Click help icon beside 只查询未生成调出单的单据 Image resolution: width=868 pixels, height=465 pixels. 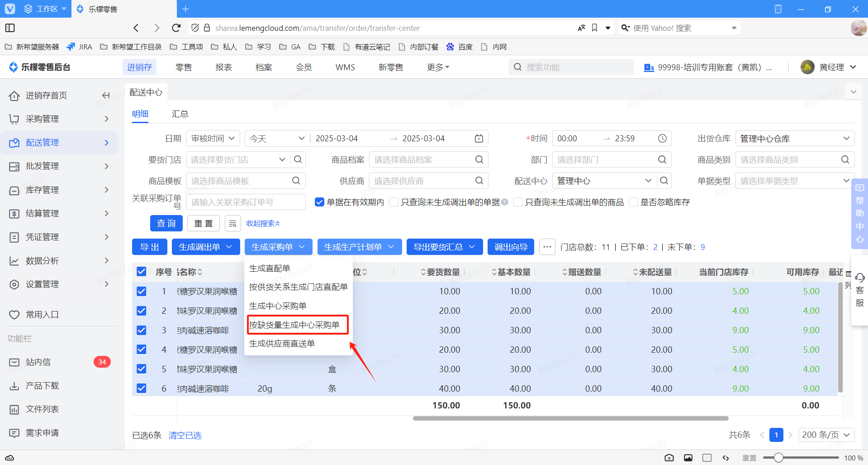[505, 202]
